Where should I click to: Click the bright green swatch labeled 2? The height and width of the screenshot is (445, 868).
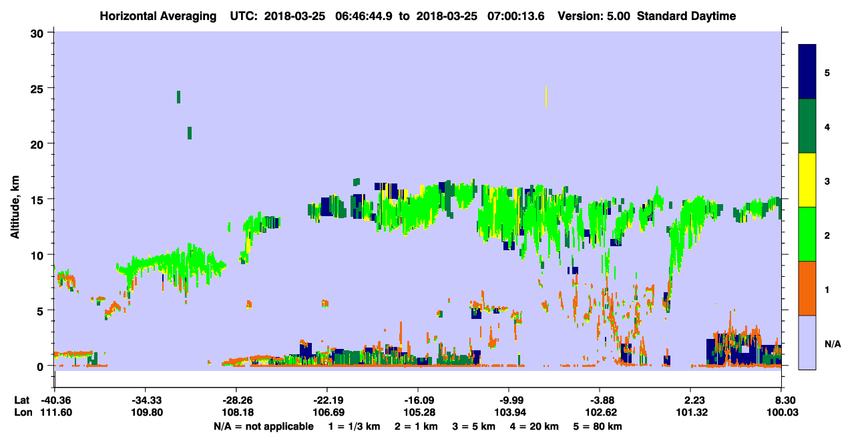tap(807, 234)
